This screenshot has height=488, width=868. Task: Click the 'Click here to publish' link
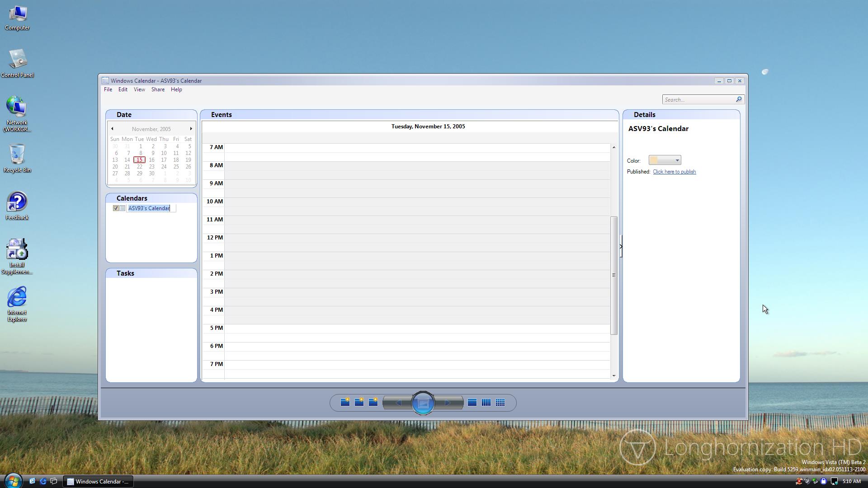coord(674,172)
